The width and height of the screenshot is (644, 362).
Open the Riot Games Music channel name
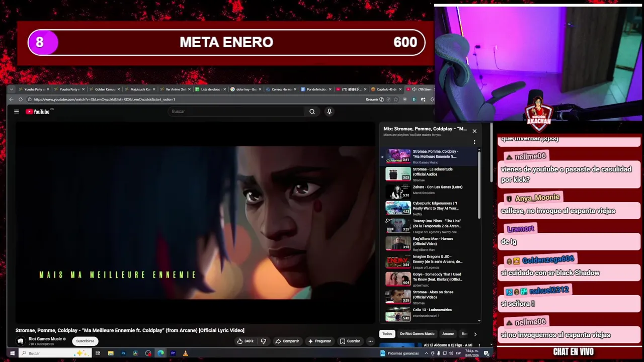coord(45,339)
